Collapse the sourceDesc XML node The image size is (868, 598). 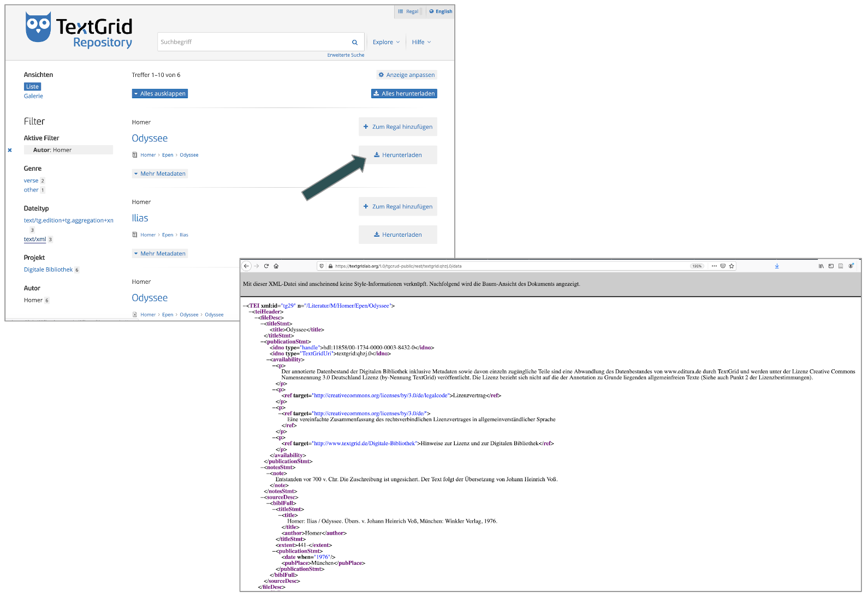tap(262, 498)
